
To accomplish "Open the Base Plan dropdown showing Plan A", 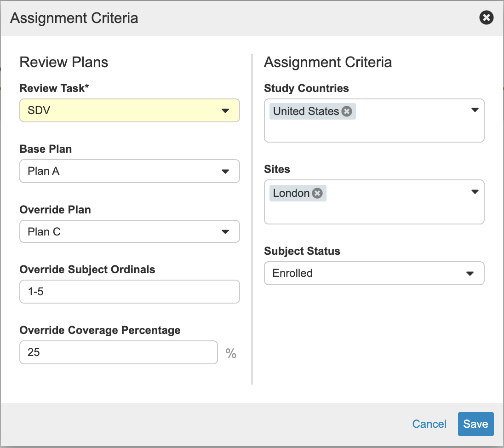I will click(120, 172).
